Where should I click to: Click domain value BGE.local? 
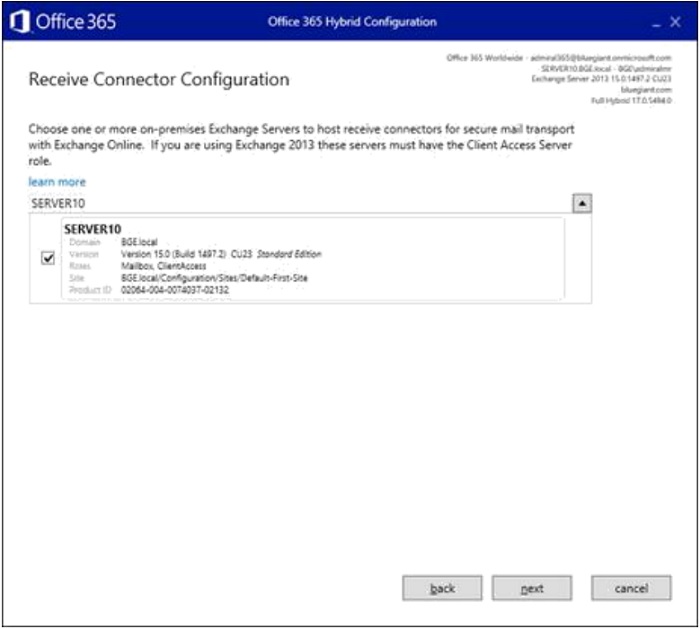(139, 242)
